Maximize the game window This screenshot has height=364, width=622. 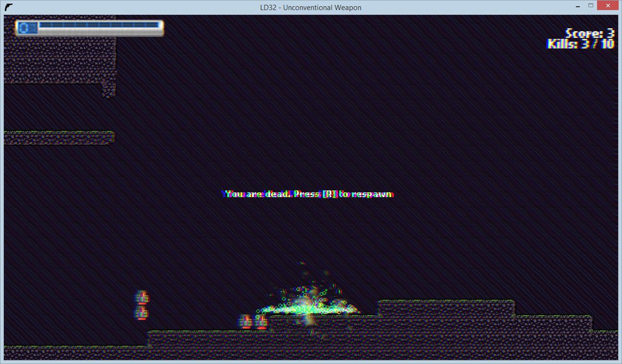coord(591,6)
